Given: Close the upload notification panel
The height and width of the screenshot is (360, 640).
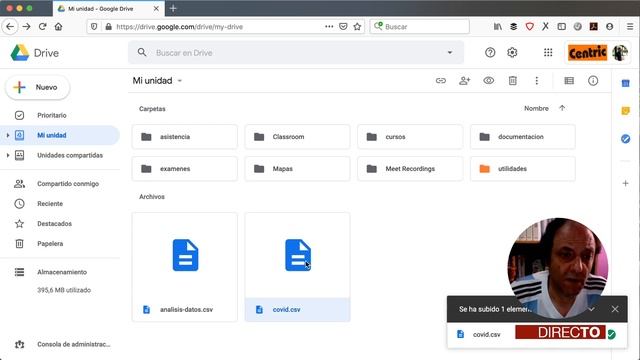Looking at the screenshot, I should 615,309.
